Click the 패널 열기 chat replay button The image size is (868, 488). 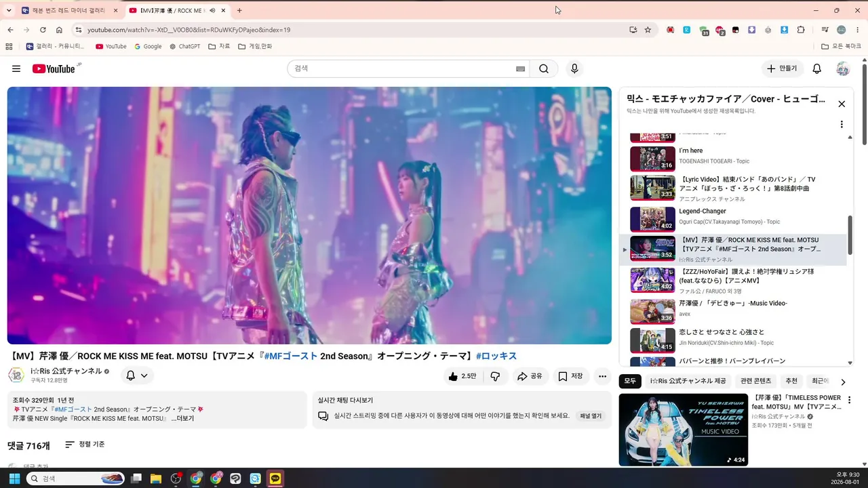click(x=591, y=416)
